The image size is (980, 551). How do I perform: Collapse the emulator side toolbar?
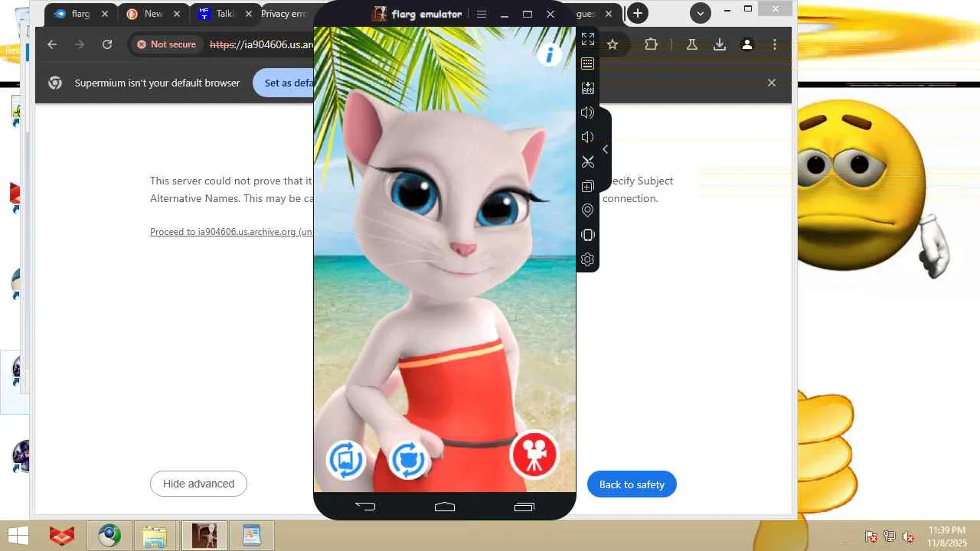pos(606,149)
